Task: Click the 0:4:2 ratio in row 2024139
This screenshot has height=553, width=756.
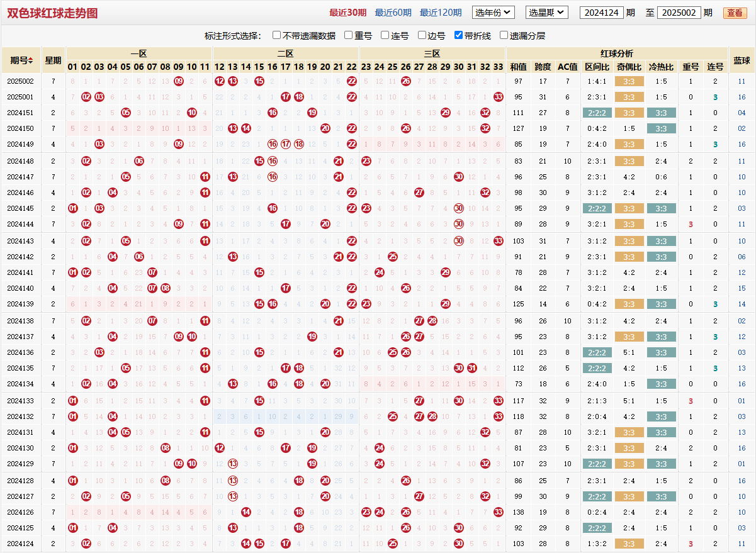Action: pyautogui.click(x=597, y=304)
